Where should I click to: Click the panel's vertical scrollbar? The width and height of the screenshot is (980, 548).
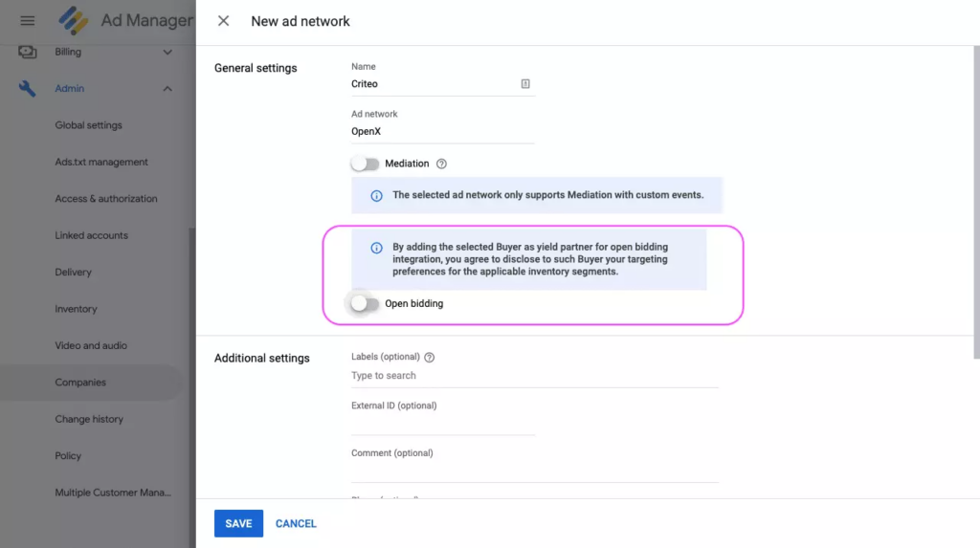tap(976, 203)
